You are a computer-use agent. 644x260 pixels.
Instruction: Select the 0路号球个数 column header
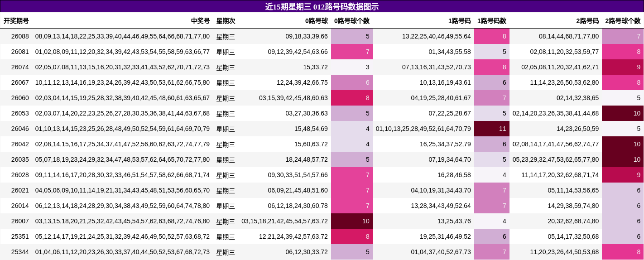351,21
